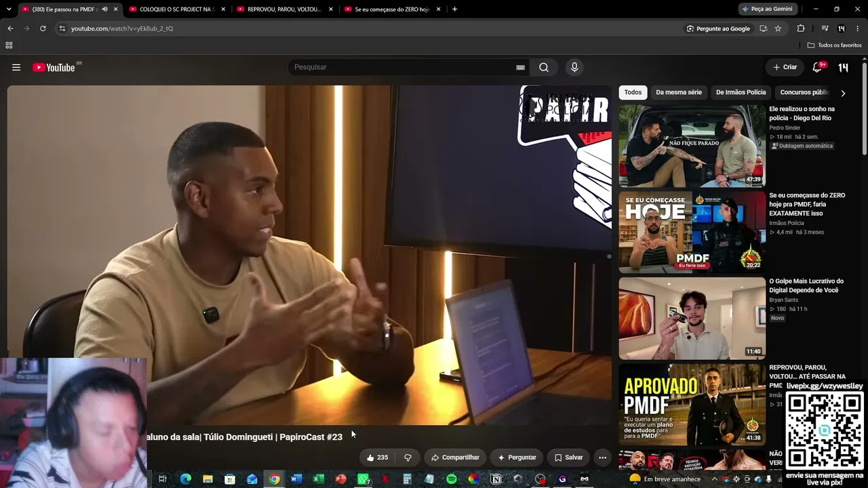The width and height of the screenshot is (868, 488).
Task: Open the Bryan Sants channel link
Action: point(783,300)
